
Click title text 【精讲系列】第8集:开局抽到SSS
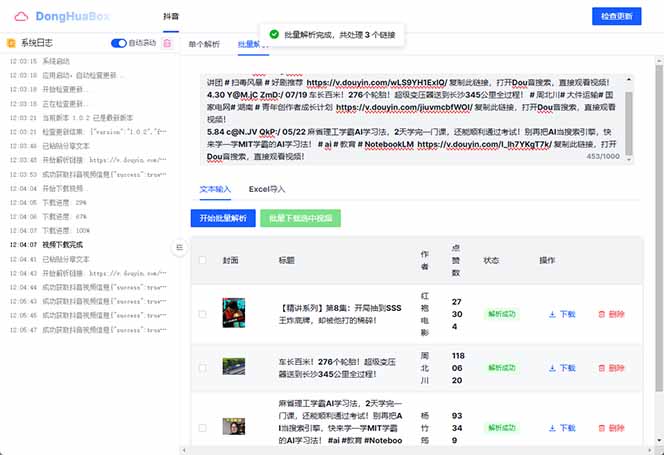(x=340, y=308)
